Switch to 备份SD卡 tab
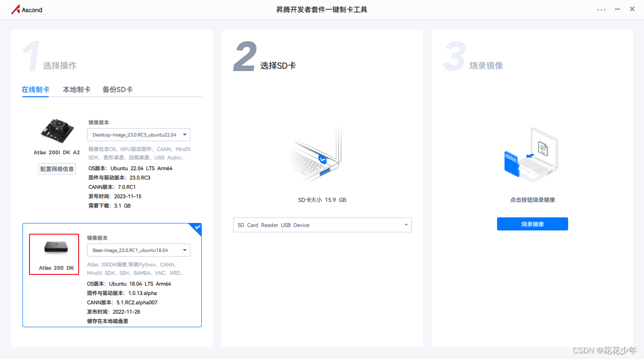Image resolution: width=644 pixels, height=359 pixels. click(x=117, y=89)
